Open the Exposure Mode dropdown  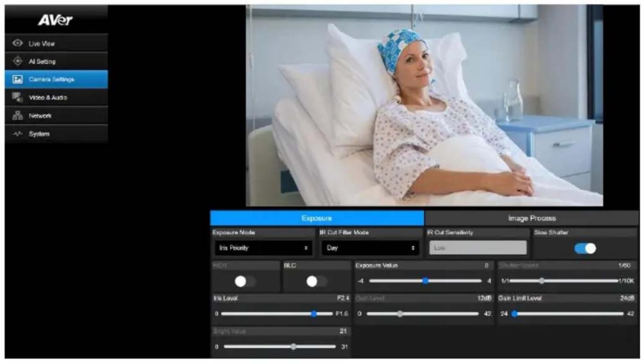(262, 248)
